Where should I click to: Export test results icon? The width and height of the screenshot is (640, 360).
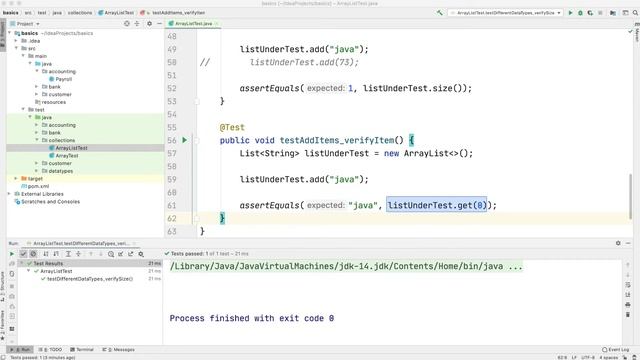coord(131,254)
